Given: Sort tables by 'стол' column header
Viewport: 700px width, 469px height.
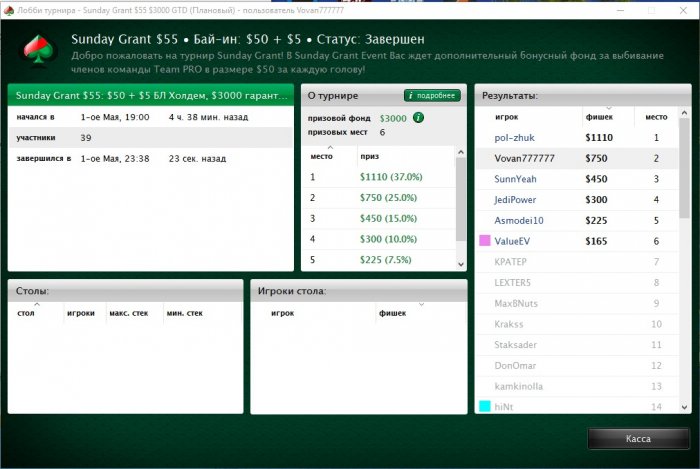Looking at the screenshot, I should click(26, 313).
